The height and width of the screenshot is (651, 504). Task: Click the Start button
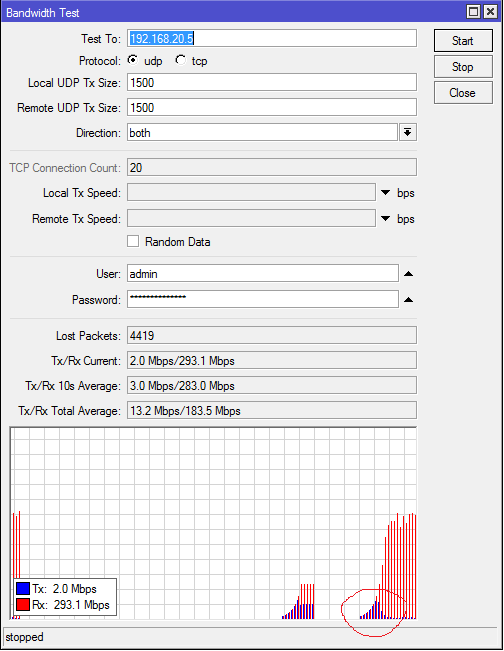point(463,41)
